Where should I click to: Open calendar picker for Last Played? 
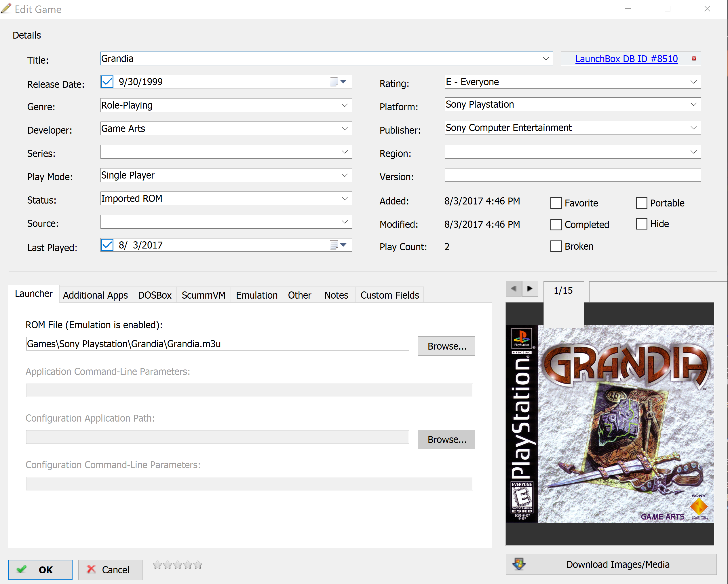pos(338,245)
